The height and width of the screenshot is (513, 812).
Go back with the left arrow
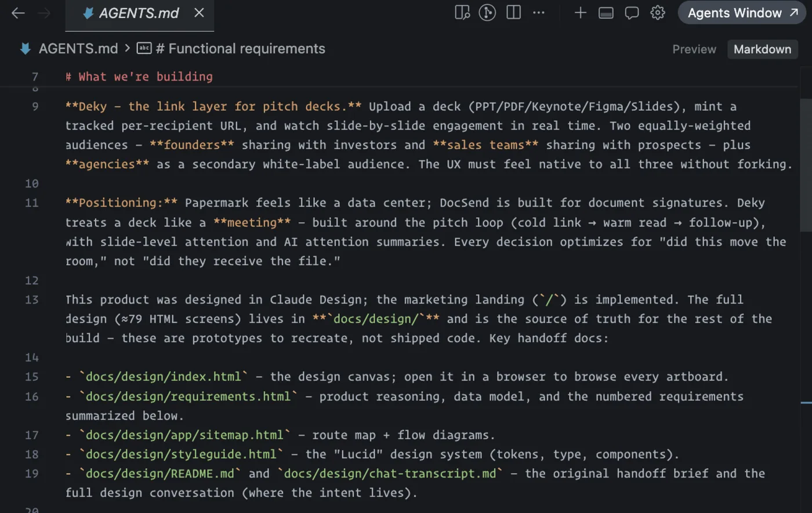18,13
